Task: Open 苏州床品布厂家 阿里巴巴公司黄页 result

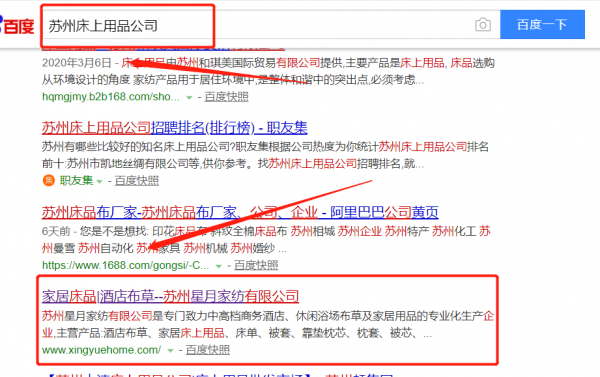Action: (x=240, y=212)
